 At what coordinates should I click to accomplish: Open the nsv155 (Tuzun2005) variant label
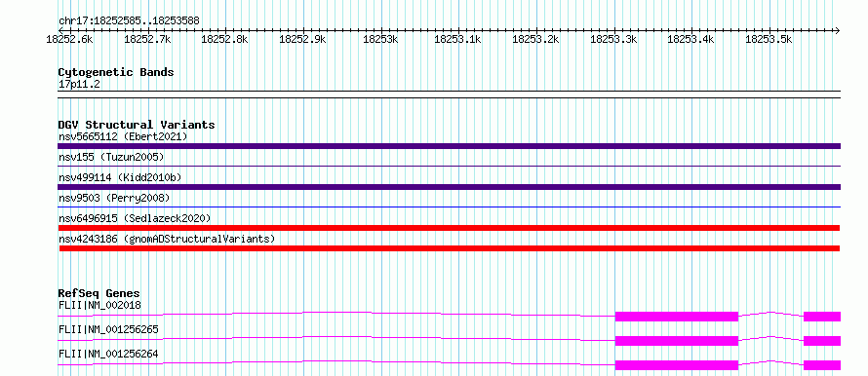click(x=111, y=157)
